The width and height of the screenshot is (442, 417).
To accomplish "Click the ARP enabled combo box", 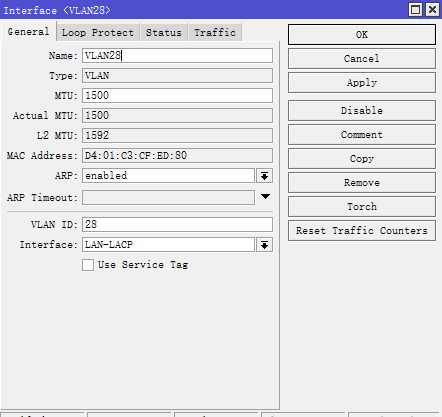I will [x=168, y=176].
